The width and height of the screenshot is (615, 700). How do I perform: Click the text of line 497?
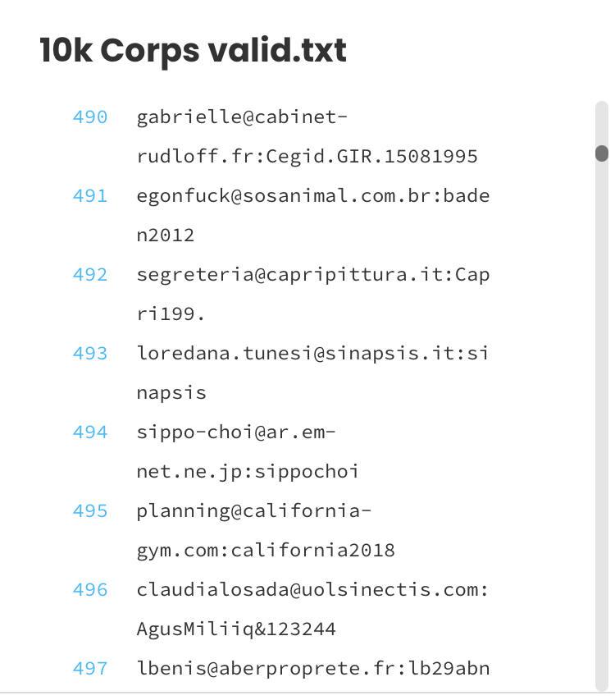[x=313, y=669]
